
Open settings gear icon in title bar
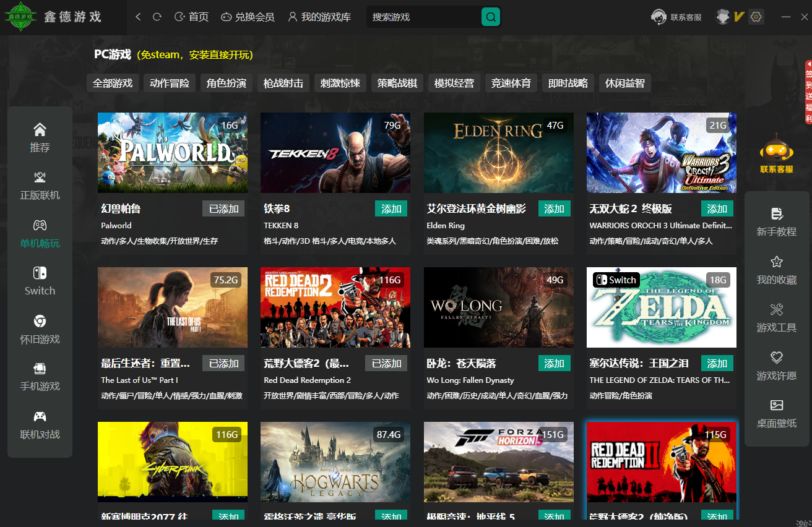(756, 17)
